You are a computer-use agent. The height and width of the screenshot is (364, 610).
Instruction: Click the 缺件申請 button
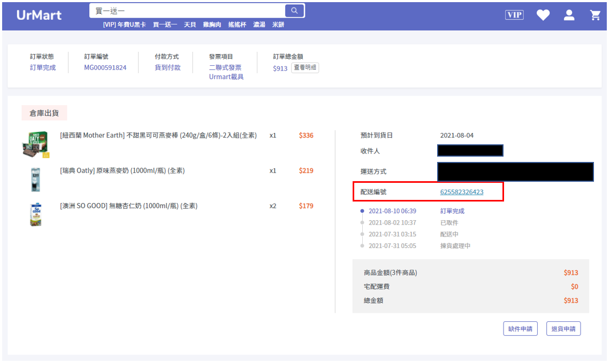pyautogui.click(x=520, y=329)
